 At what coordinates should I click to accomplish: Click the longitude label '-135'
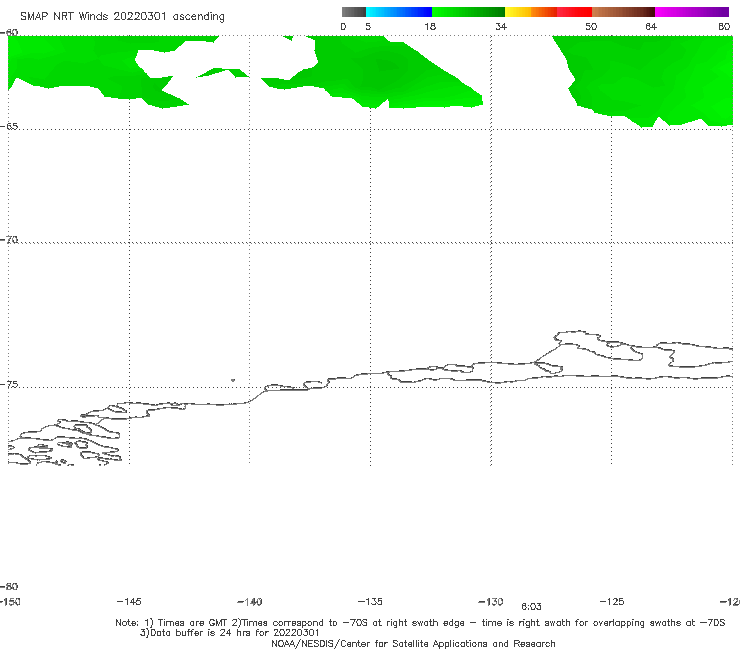click(x=370, y=601)
